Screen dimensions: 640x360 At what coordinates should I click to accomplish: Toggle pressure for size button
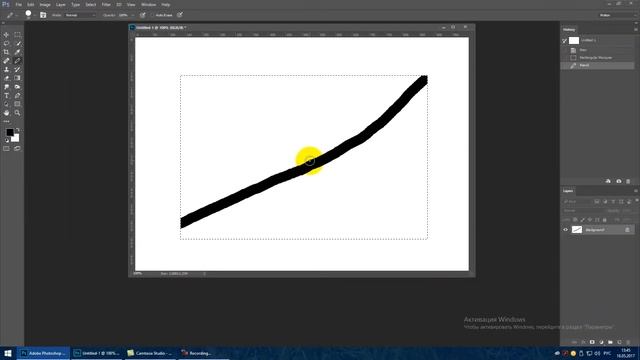[180, 15]
